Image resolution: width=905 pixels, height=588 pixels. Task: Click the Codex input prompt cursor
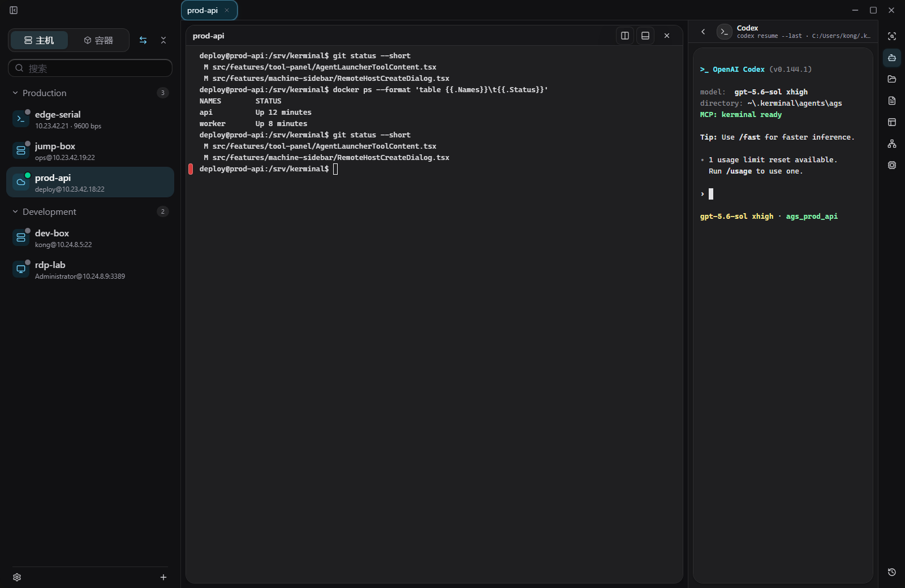tap(711, 194)
